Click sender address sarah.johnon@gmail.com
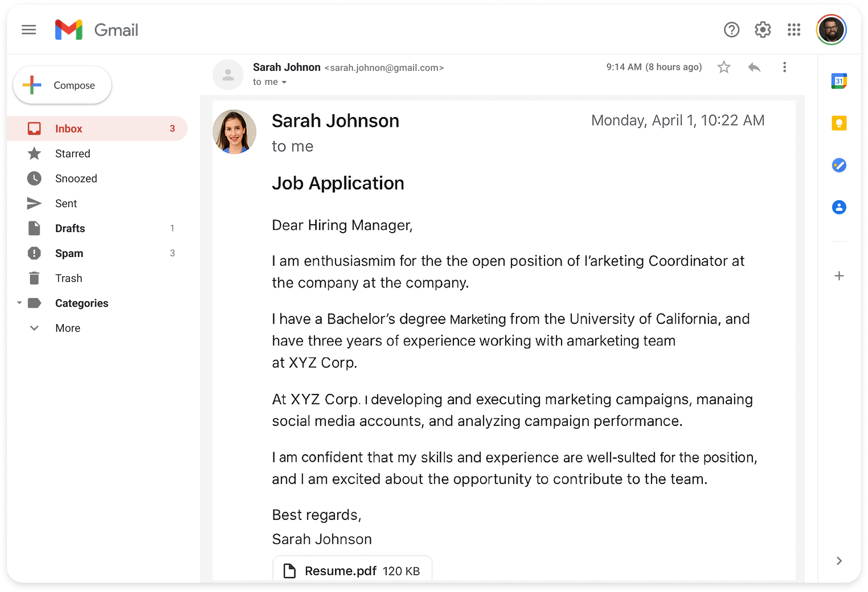 point(384,68)
